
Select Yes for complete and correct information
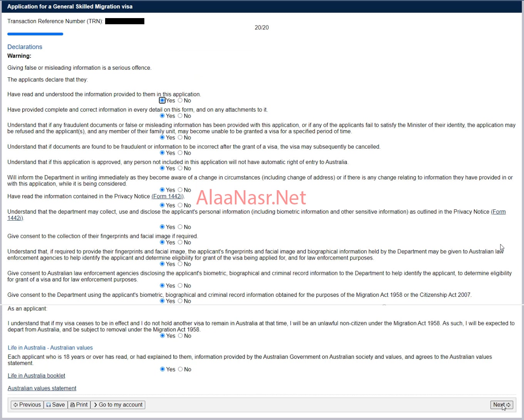point(162,116)
